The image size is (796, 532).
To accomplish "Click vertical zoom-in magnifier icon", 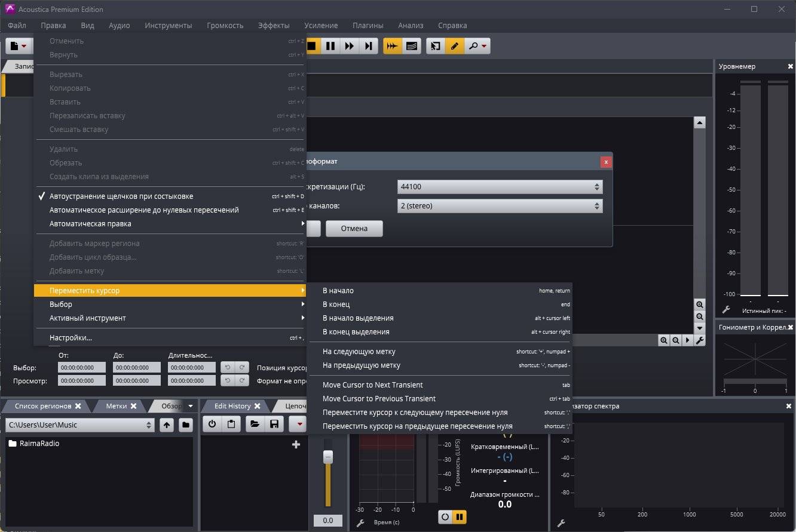I will click(700, 305).
